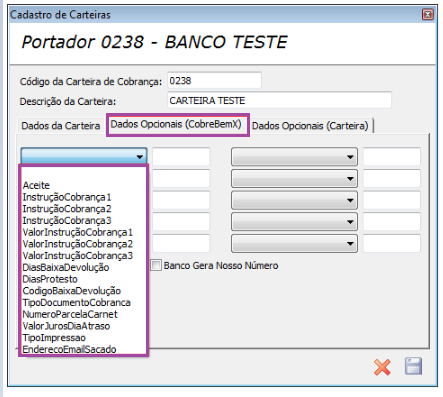The width and height of the screenshot is (443, 397).
Task: Close the Cadastro de Carteiras window
Action: tap(428, 14)
